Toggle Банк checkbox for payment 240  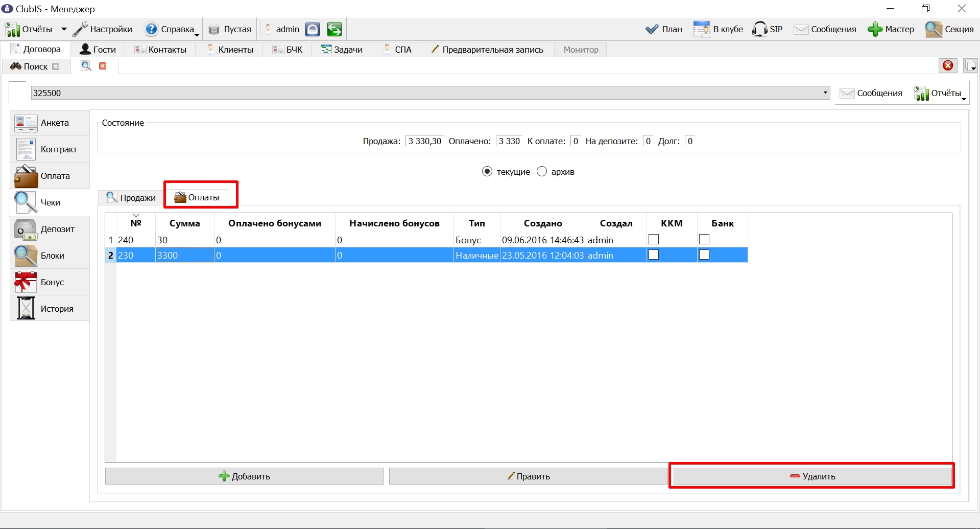click(704, 239)
